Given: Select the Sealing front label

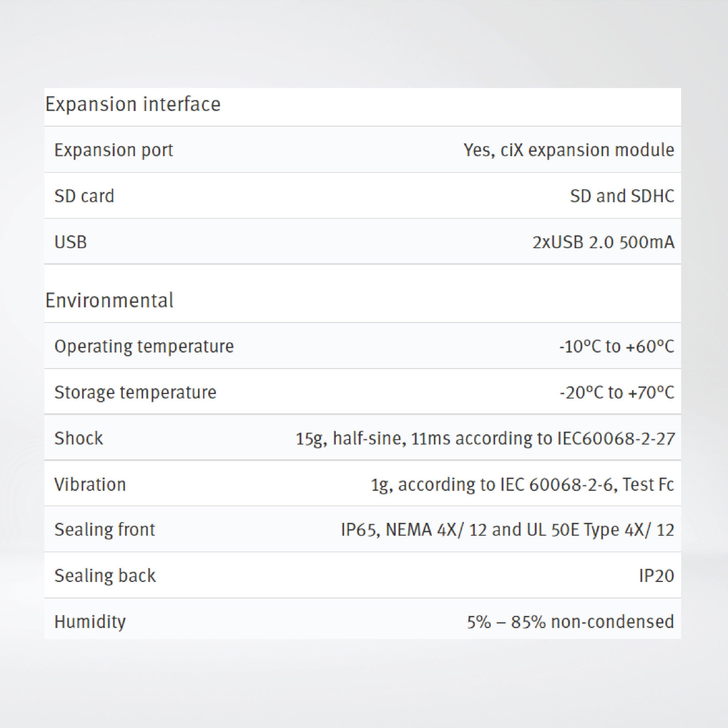Looking at the screenshot, I should (x=105, y=530).
